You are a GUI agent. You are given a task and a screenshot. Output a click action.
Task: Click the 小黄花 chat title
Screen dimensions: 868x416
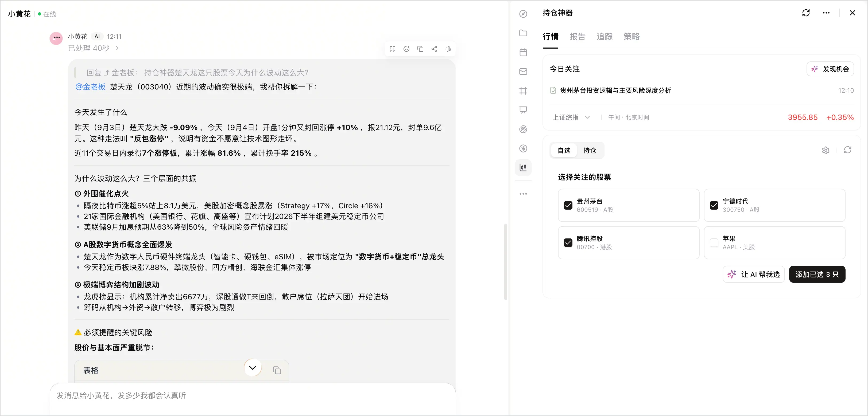[x=19, y=14]
